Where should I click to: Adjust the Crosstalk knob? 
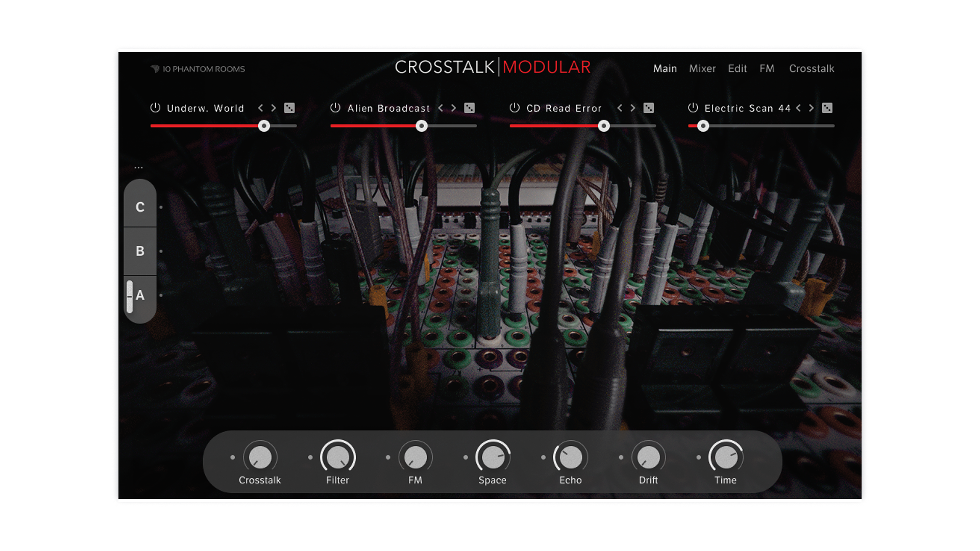pos(260,458)
